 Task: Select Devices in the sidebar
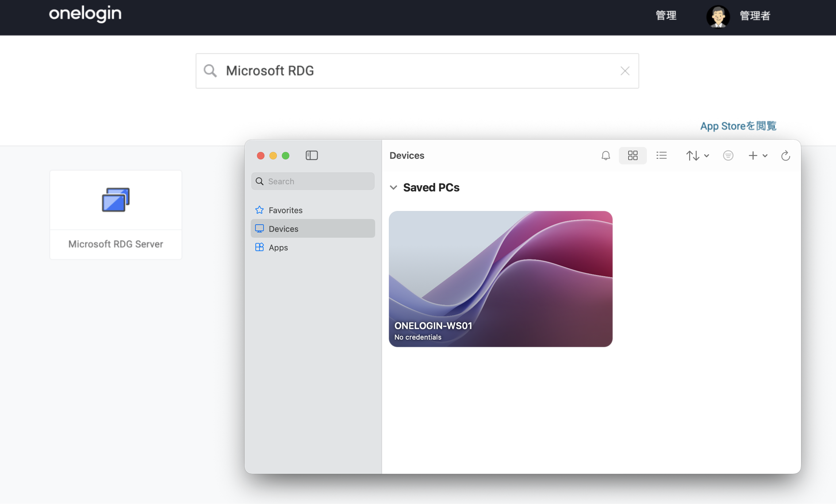284,229
